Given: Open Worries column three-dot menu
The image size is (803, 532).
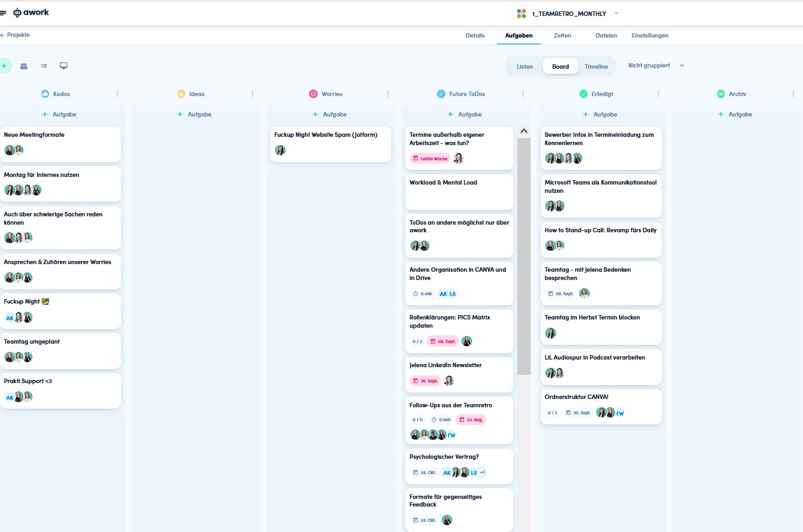Looking at the screenshot, I should [388, 94].
